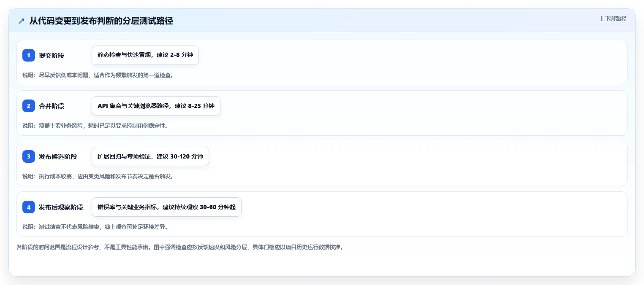Click the note 执行成本较高
This screenshot has height=285, width=644.
(98, 176)
